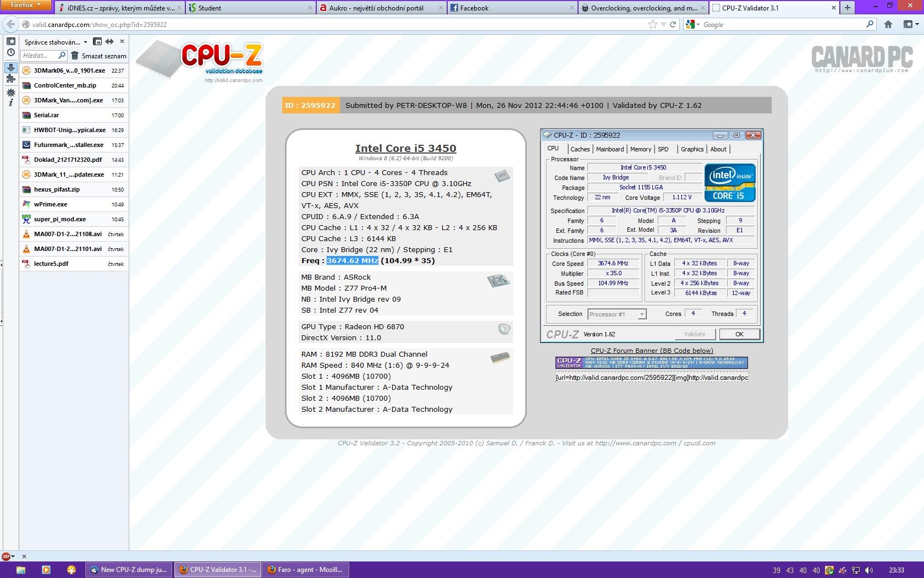This screenshot has height=578, width=924.
Task: Click the Google search magnifier icon
Action: (x=870, y=24)
